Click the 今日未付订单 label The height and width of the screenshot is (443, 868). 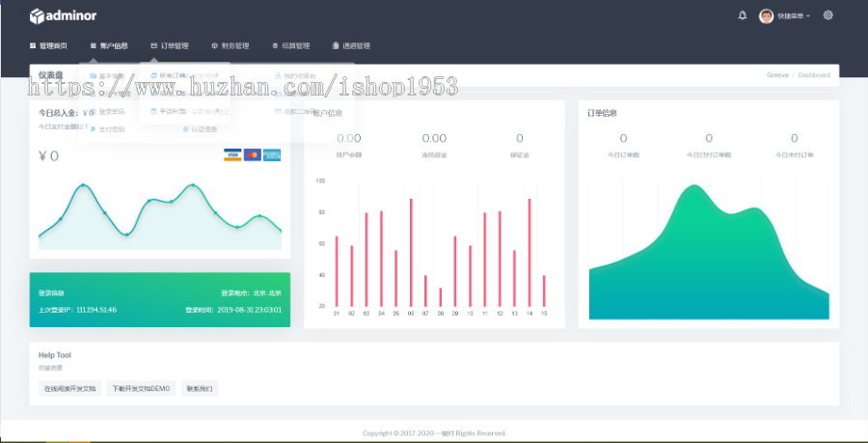point(795,155)
